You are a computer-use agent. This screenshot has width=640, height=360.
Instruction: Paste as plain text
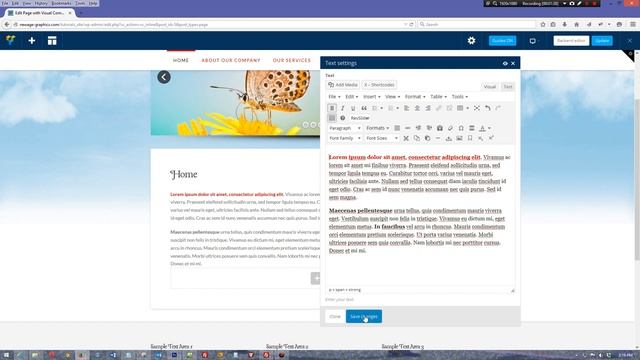[440, 128]
